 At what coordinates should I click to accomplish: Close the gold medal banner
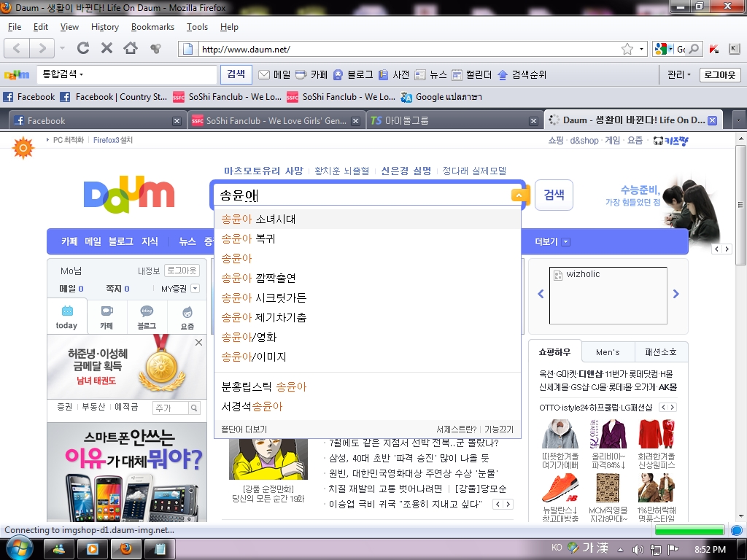198,343
